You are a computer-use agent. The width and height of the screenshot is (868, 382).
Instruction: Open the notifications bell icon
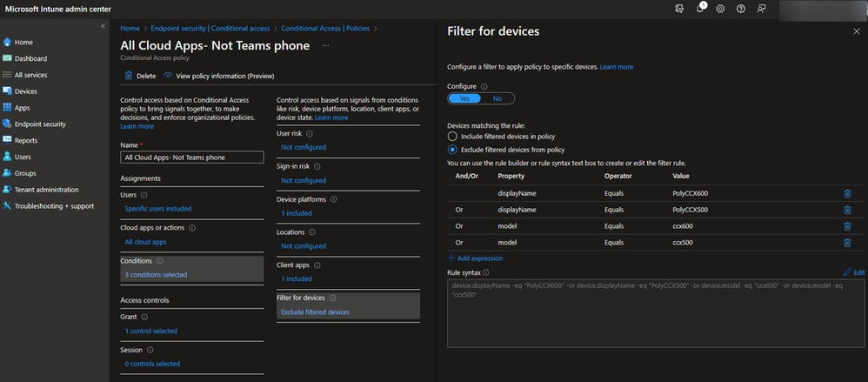click(x=701, y=8)
